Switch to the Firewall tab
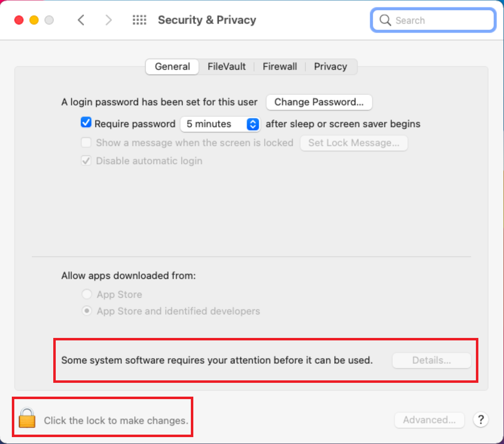Viewport: 504px width, 444px height. click(280, 67)
